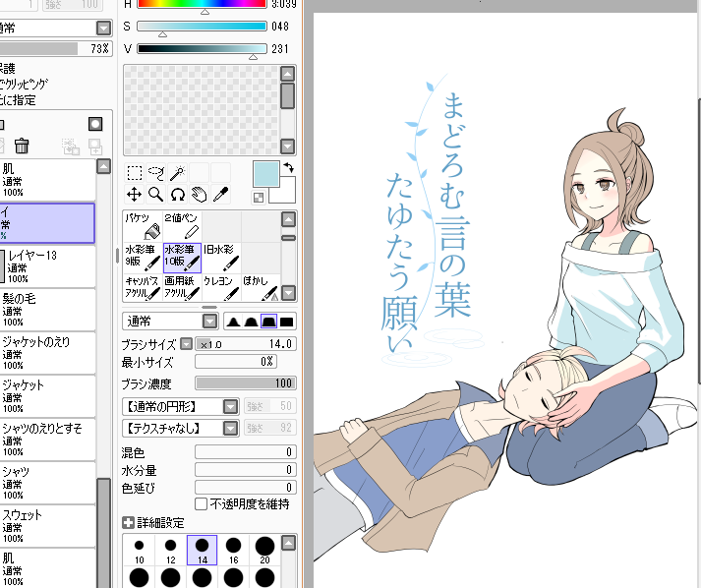Swap foreground and background colors arrow
The image size is (701, 588).
289,168
